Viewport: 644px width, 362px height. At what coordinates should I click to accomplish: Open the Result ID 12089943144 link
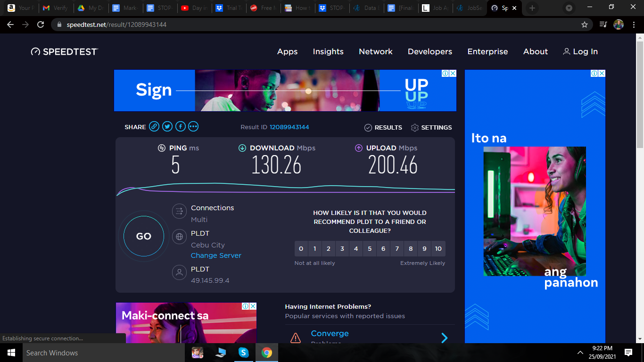click(289, 127)
